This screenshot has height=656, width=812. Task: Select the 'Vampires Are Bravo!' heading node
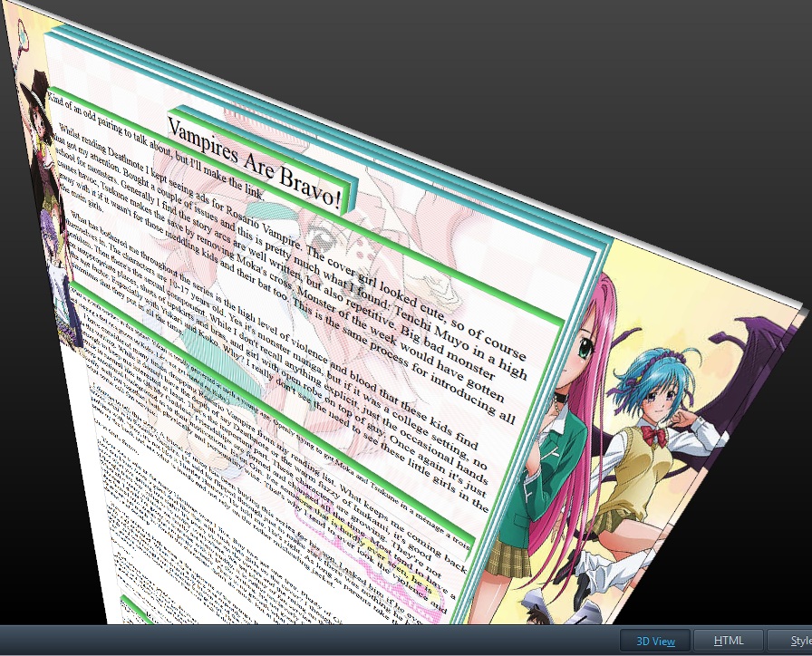(x=255, y=163)
